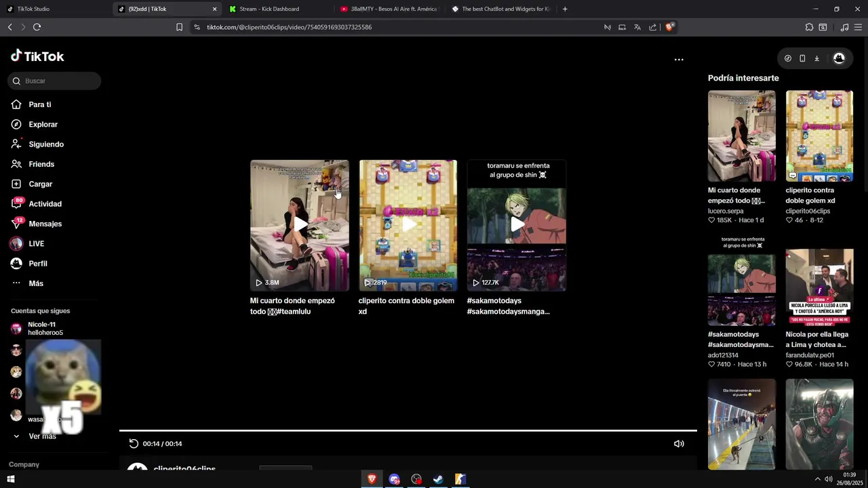Switch to the TikTok Studio tab
Image resolution: width=868 pixels, height=488 pixels.
(x=56, y=9)
